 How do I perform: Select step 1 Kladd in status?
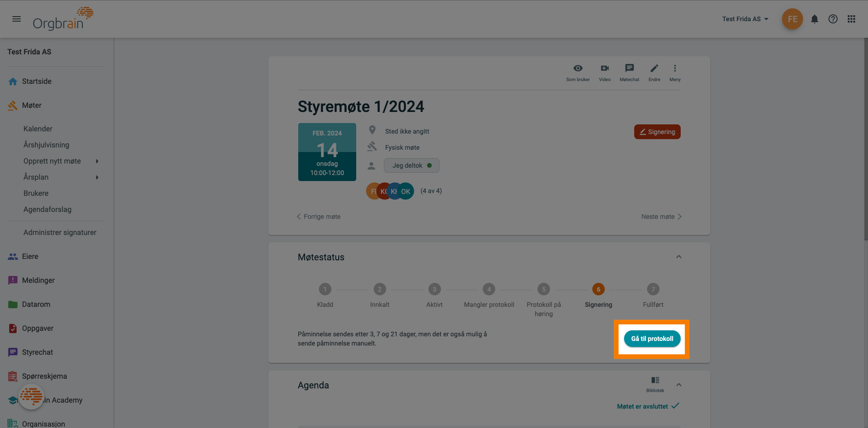(325, 289)
